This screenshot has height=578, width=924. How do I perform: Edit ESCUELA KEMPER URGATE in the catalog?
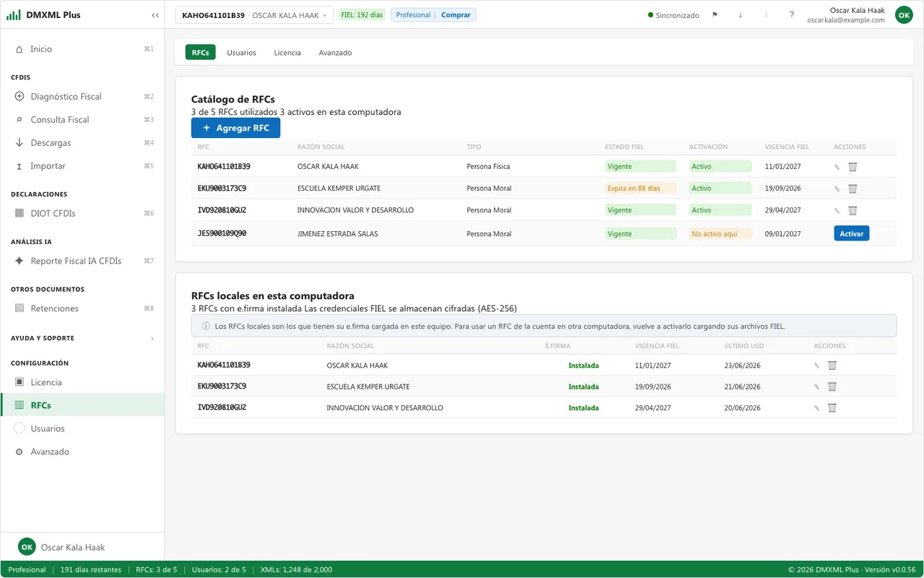tap(837, 189)
